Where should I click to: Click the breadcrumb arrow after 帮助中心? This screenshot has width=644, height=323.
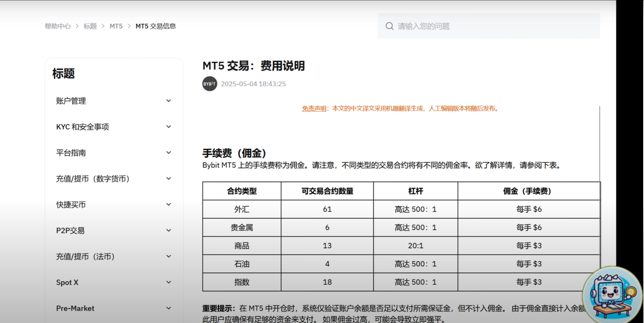click(x=77, y=26)
